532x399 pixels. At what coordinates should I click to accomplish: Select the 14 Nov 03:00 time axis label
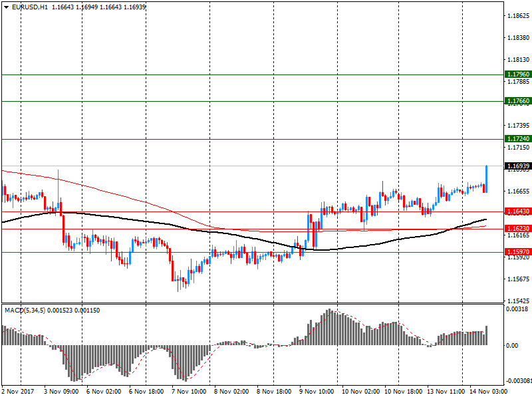click(489, 392)
